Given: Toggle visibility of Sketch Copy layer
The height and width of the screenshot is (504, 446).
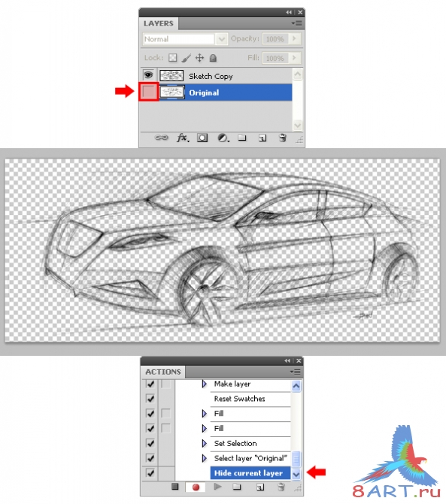Looking at the screenshot, I should (x=148, y=75).
